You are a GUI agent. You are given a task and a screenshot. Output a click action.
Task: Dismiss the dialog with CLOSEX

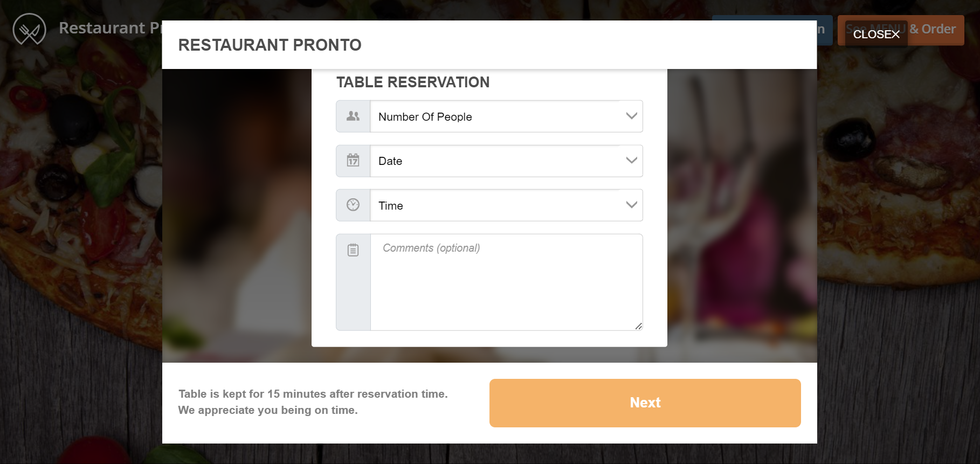pos(876,34)
